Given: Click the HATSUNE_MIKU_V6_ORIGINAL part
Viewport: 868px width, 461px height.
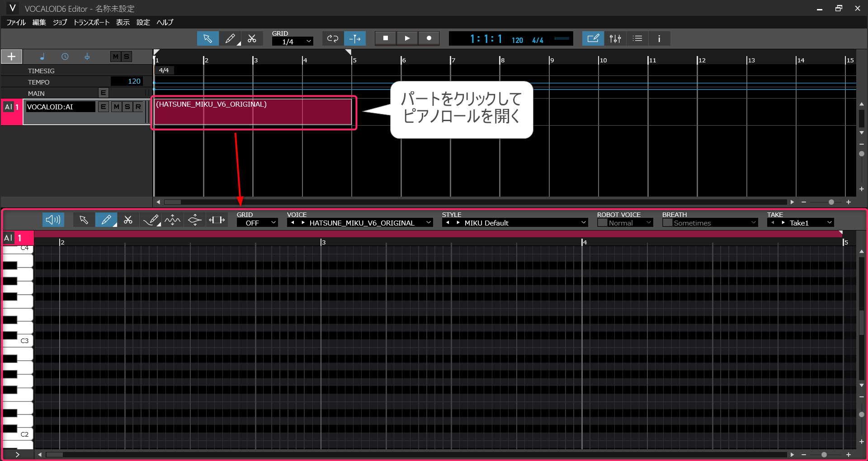Looking at the screenshot, I should [x=253, y=112].
